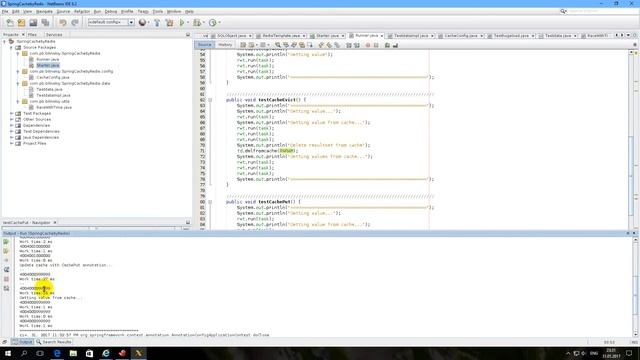
Task: Click the Output tab at bottom bar
Action: pyautogui.click(x=22, y=342)
